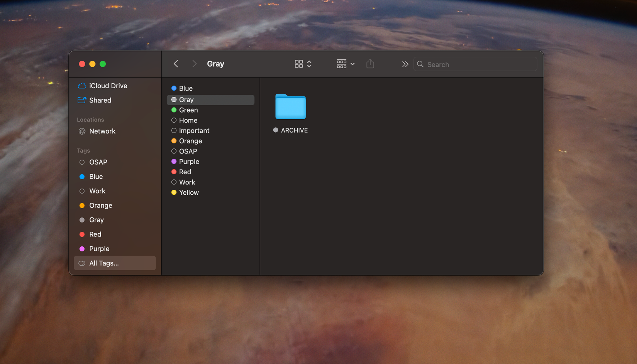Select Yellow in the tags column
637x364 pixels.
pos(210,193)
